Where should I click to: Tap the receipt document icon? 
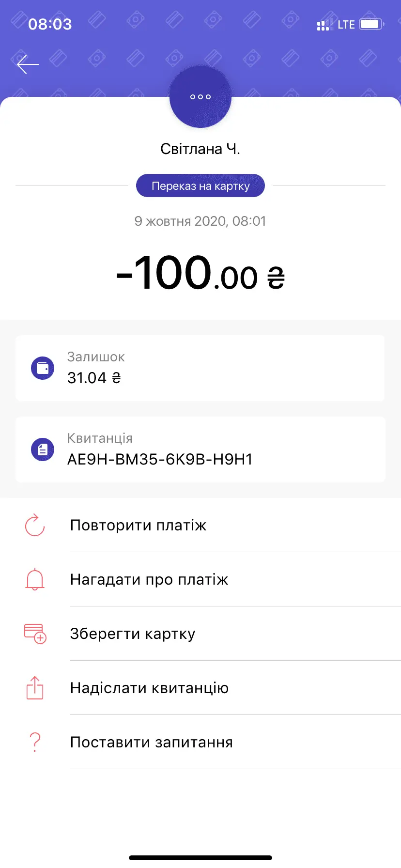pos(43,449)
